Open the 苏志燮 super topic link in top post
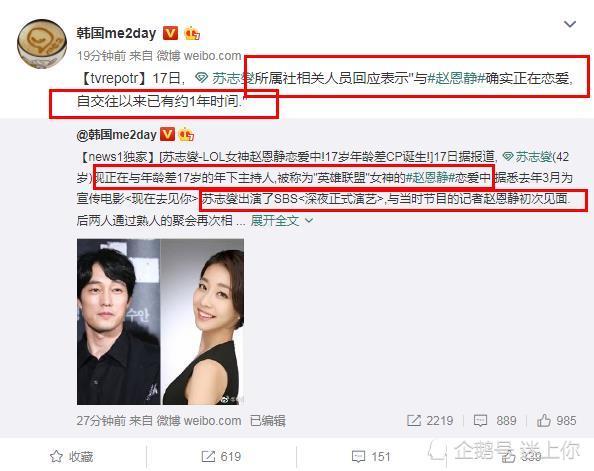 pyautogui.click(x=225, y=78)
